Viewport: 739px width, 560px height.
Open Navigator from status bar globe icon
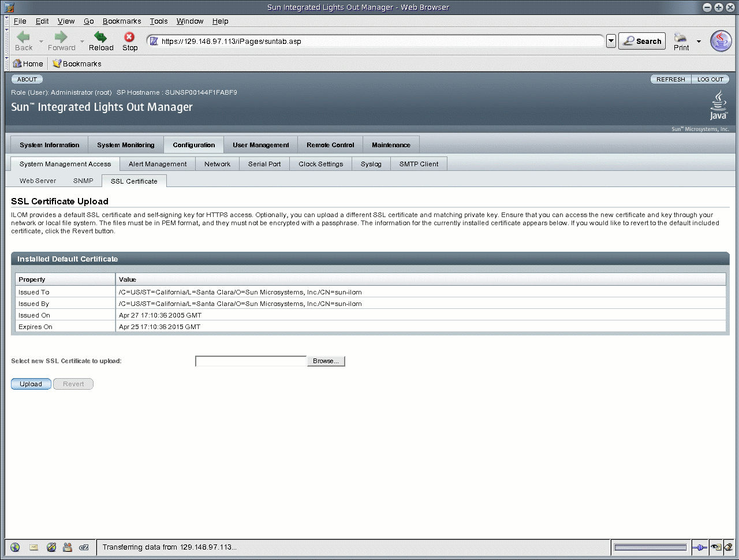(x=15, y=547)
